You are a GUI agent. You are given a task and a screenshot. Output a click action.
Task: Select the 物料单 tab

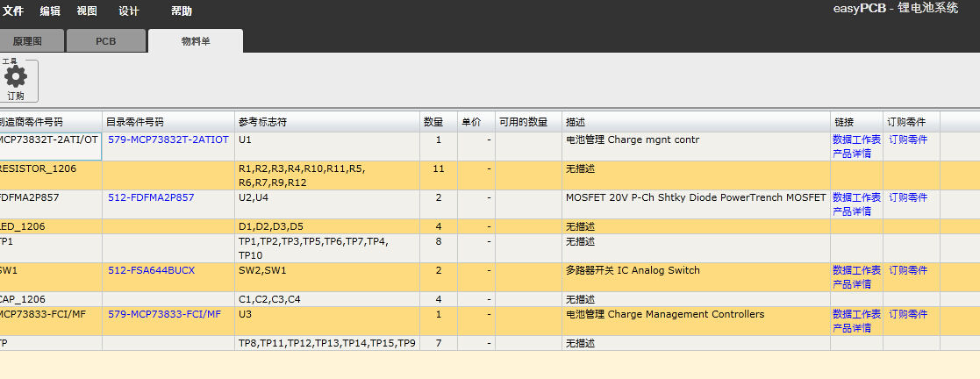coord(196,41)
